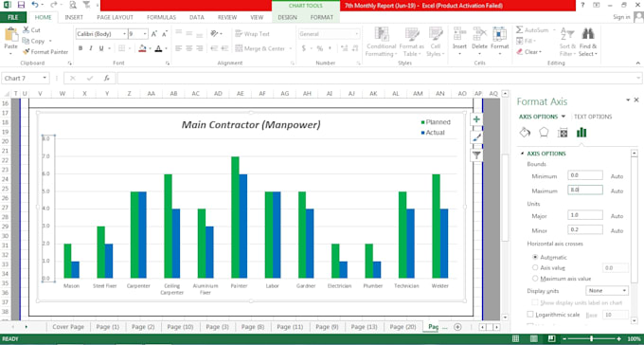
Task: Select Automatic horizontal axis crossing
Action: point(535,257)
